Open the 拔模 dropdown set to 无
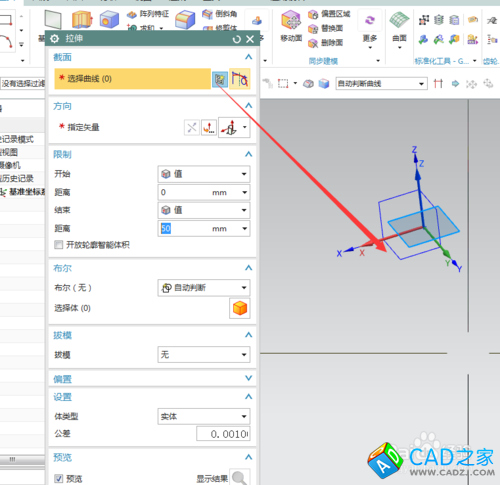 click(204, 354)
